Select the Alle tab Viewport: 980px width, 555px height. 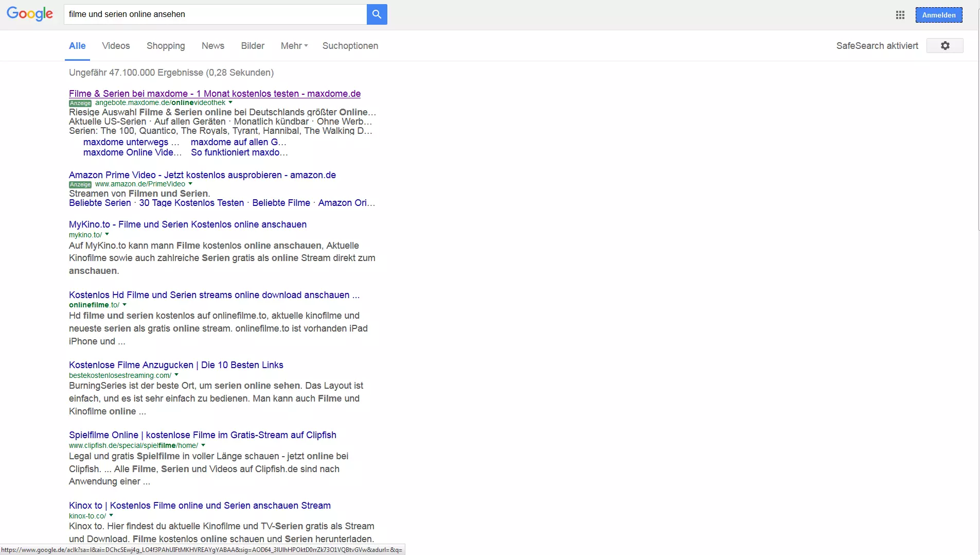pos(77,46)
